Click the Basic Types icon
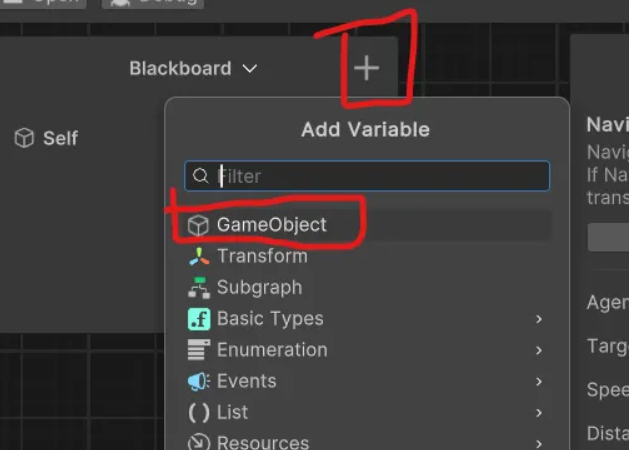Viewport: 629px width, 450px height. [199, 319]
